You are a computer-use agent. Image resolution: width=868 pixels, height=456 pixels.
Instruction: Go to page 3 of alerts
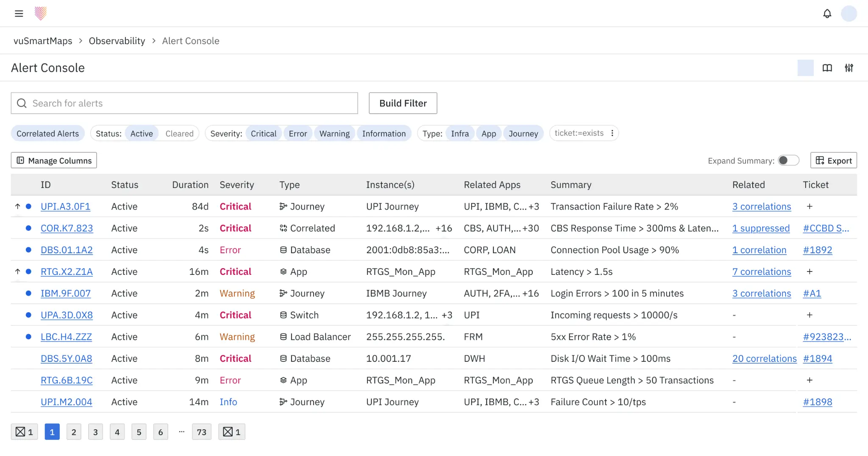[95, 432]
